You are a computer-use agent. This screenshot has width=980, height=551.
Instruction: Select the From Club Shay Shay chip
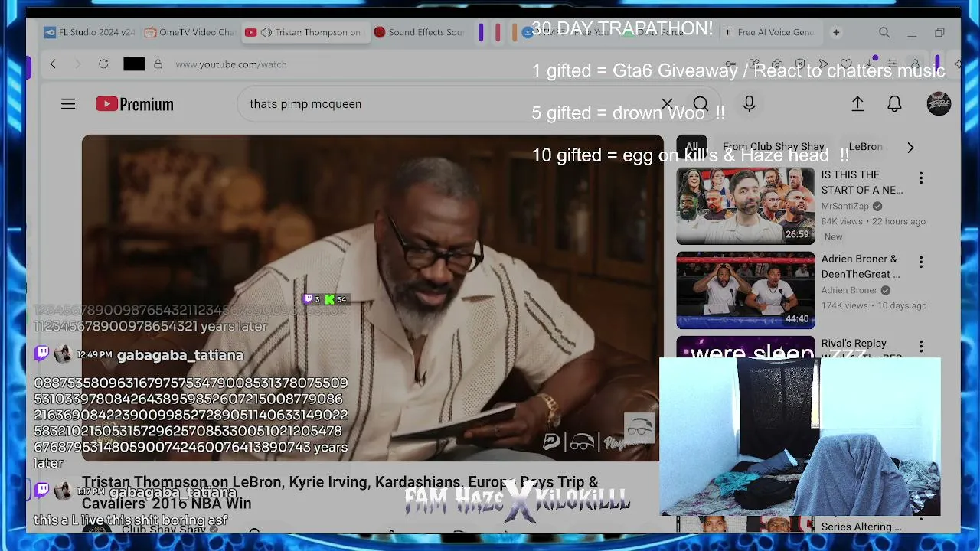click(x=773, y=147)
